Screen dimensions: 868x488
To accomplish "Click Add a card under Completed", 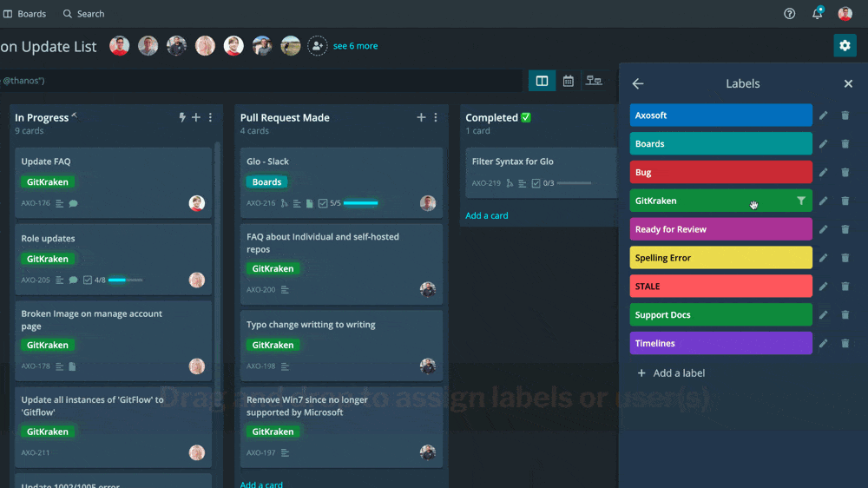I will tap(487, 215).
